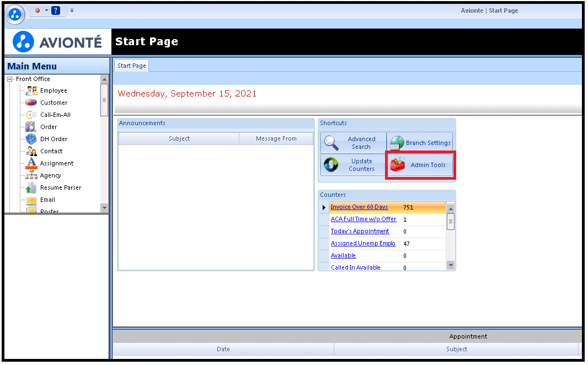Open the blue help question mark icon
The width and height of the screenshot is (588, 365).
[56, 10]
